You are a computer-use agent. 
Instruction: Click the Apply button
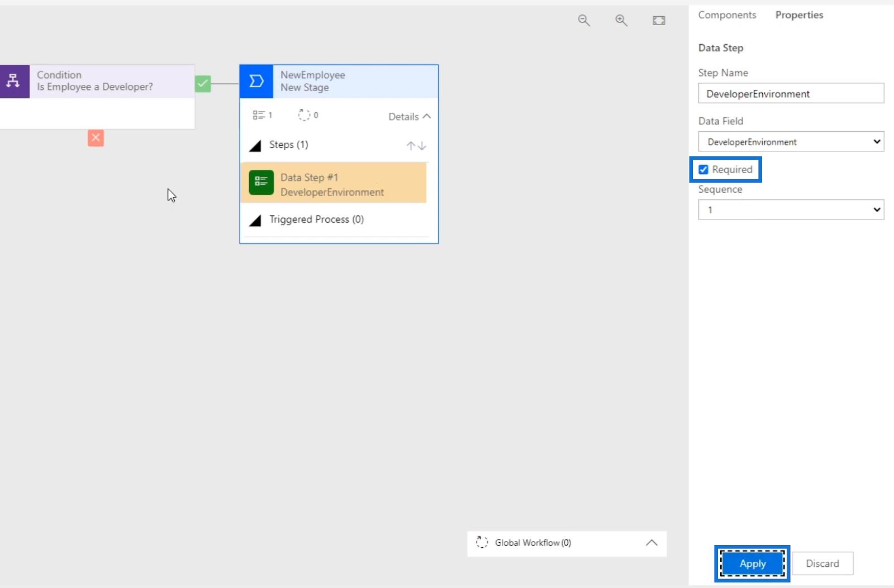click(752, 563)
